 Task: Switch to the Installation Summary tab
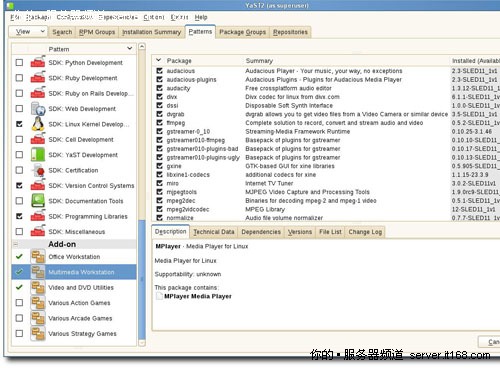(x=151, y=32)
